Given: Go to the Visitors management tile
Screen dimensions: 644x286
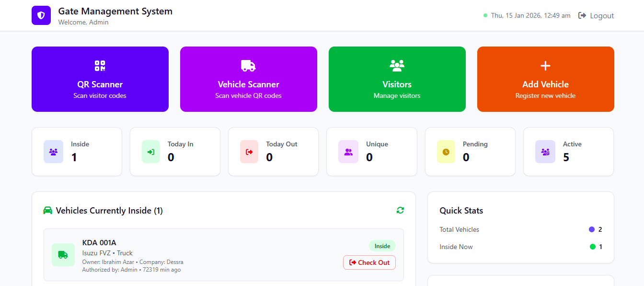Looking at the screenshot, I should (x=397, y=79).
